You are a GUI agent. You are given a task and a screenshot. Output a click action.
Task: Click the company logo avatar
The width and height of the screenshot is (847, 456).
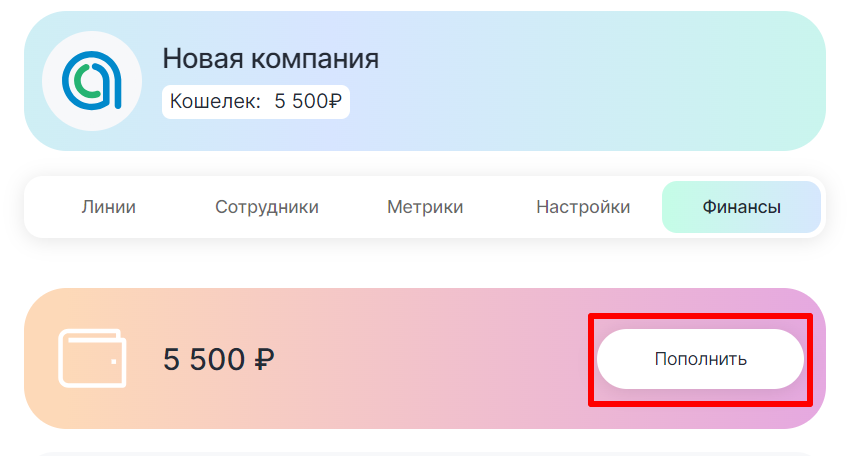(x=91, y=81)
